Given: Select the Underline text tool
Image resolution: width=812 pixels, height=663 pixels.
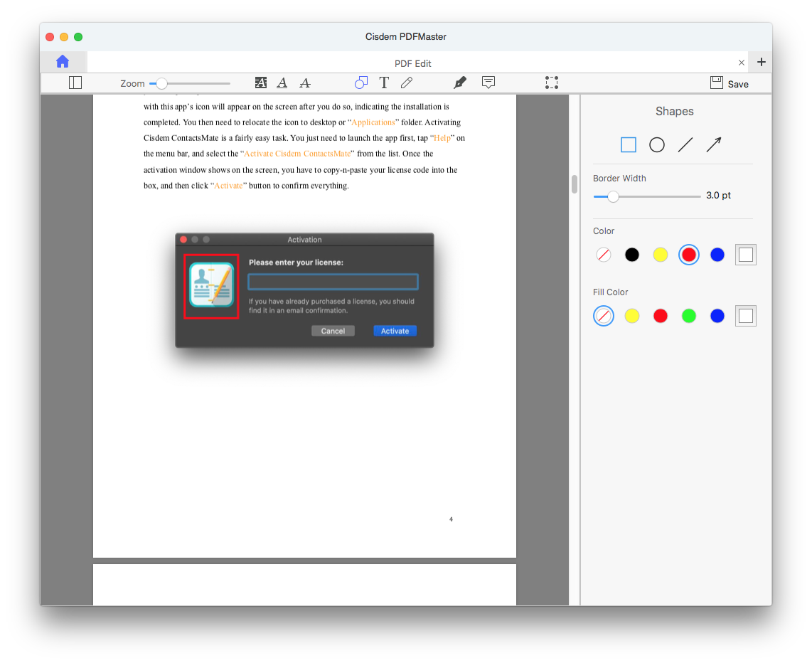Looking at the screenshot, I should pyautogui.click(x=282, y=83).
